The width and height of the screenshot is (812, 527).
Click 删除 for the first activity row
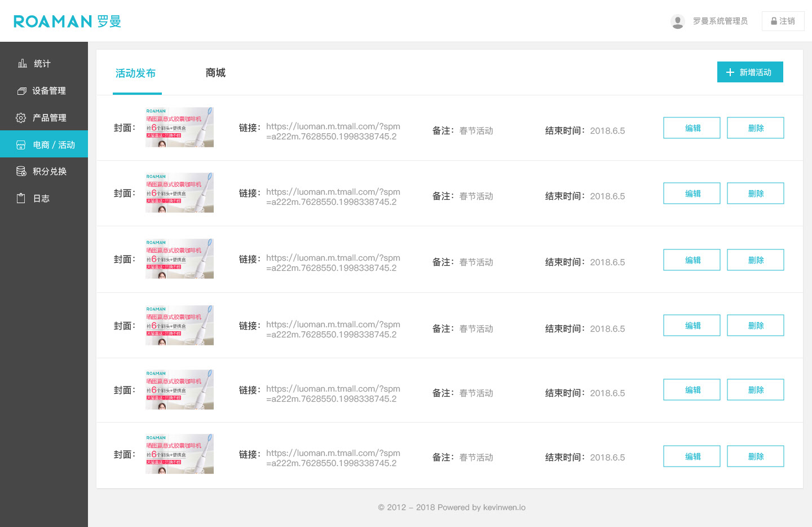tap(755, 128)
